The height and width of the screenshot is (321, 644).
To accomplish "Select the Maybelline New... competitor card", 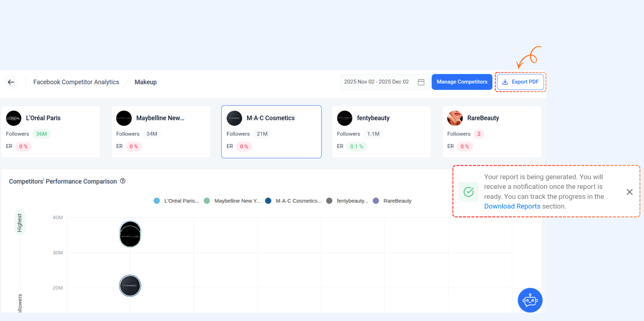I will coord(161,132).
